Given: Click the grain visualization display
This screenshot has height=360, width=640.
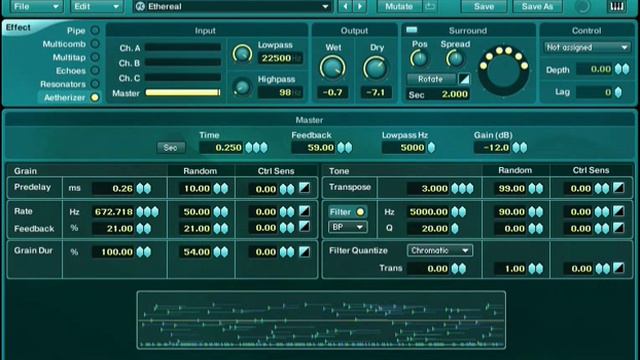Looking at the screenshot, I should (321, 320).
